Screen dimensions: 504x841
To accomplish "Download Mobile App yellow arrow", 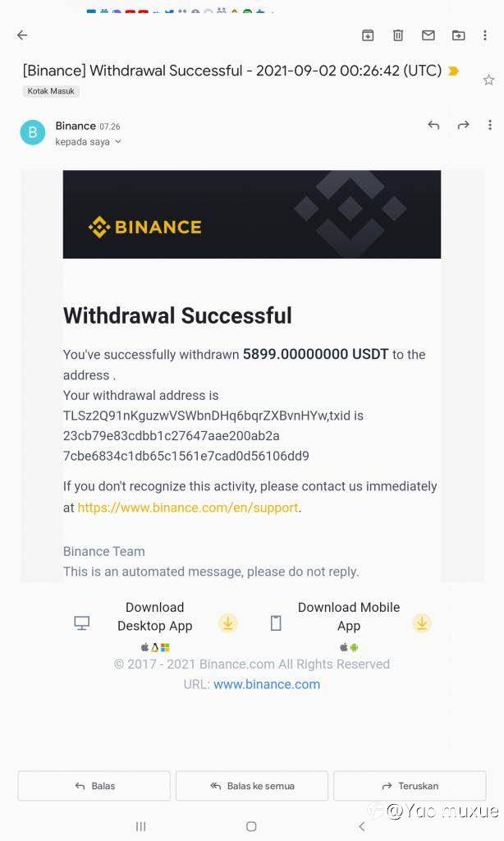I will point(421,623).
